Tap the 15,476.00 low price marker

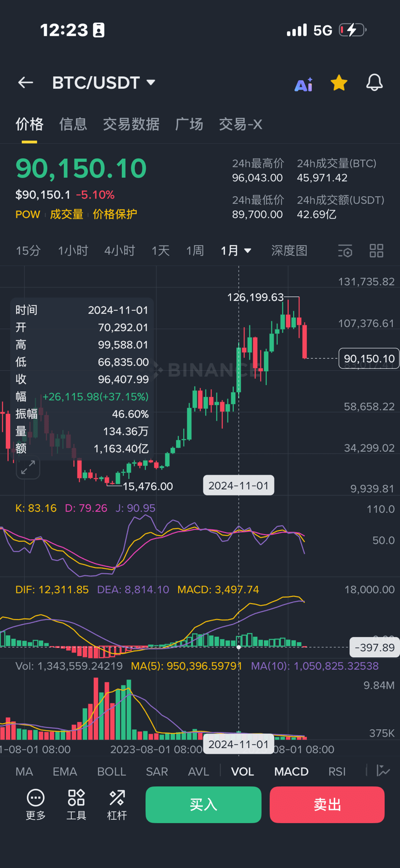[148, 486]
